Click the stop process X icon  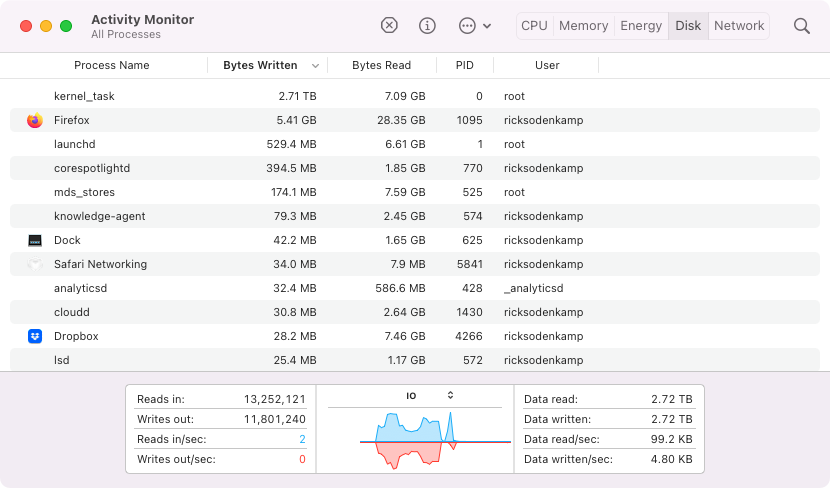point(390,26)
